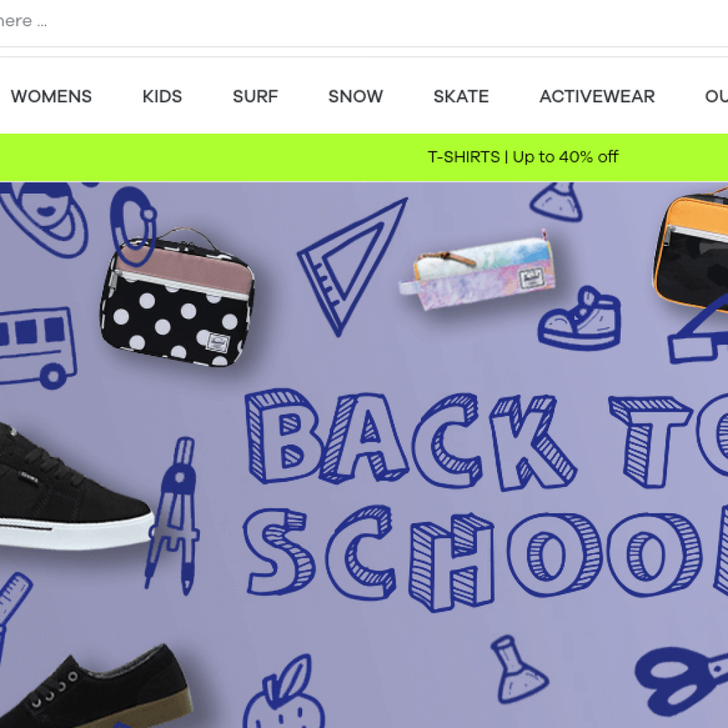Go to the SKATE section
The width and height of the screenshot is (728, 728).
point(461,97)
